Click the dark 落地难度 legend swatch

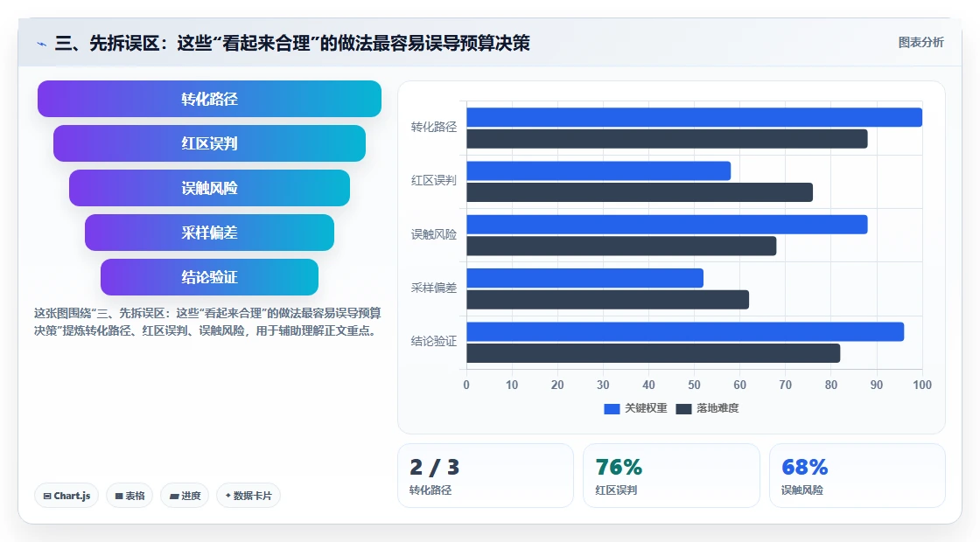[x=683, y=409]
